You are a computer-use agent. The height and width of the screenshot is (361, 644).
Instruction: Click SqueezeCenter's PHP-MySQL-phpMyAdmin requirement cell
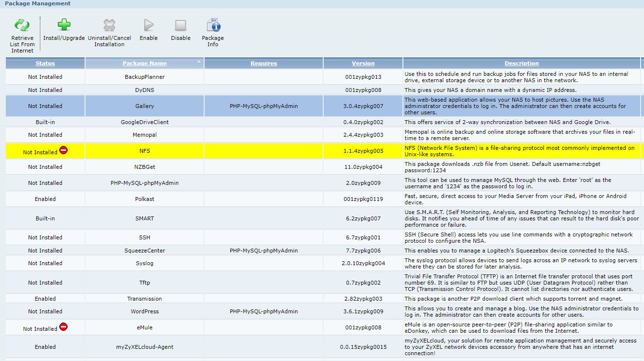263,251
